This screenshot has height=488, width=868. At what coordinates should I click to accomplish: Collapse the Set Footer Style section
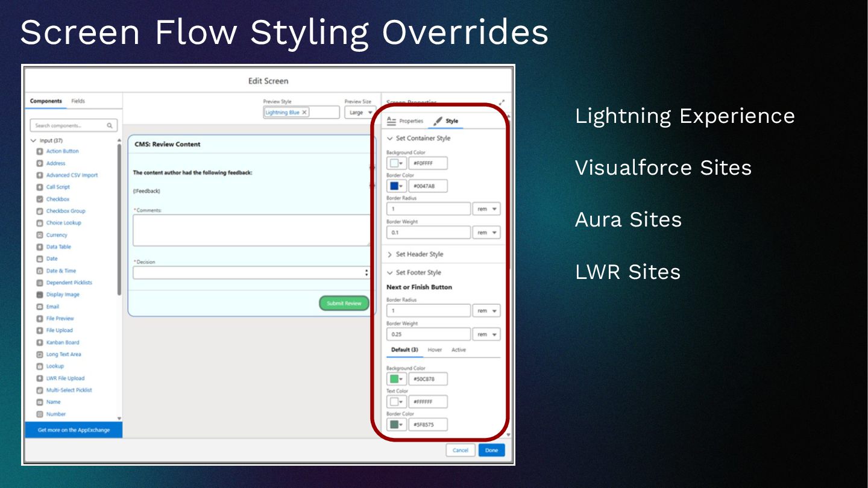pos(390,273)
